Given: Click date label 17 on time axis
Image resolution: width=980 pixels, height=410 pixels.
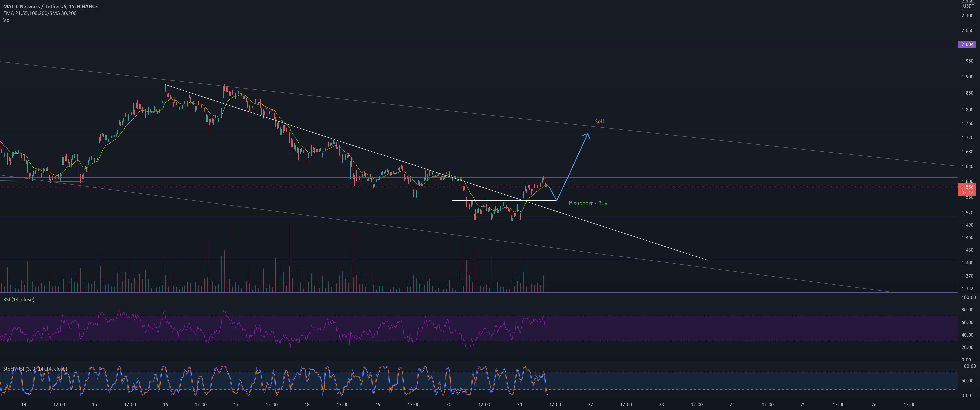Looking at the screenshot, I should click(x=236, y=405).
